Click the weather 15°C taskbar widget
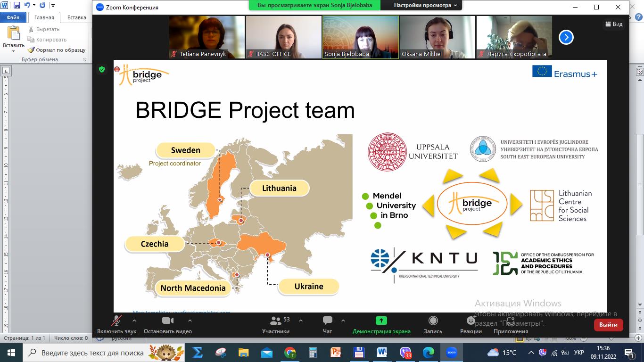 point(502,353)
